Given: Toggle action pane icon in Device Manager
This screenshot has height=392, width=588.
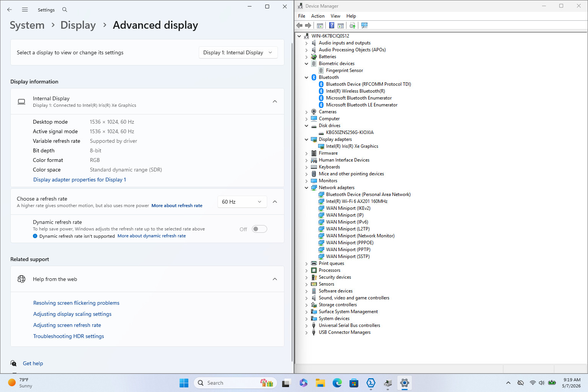Looking at the screenshot, I should coord(340,25).
